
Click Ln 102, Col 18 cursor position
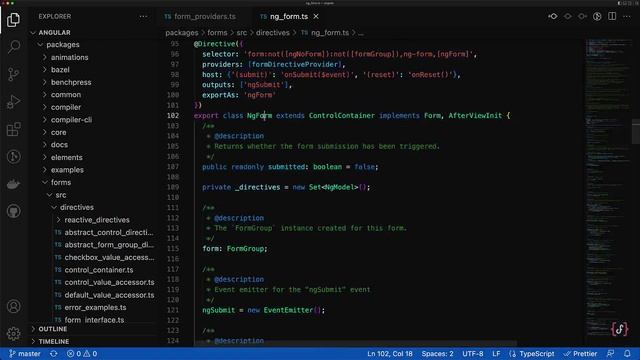pos(390,353)
